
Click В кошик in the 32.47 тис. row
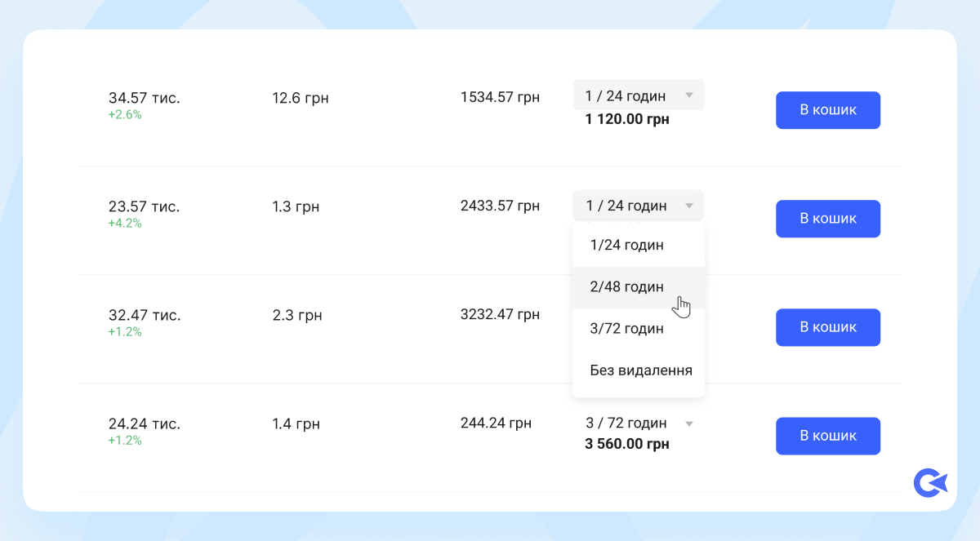[x=827, y=327]
